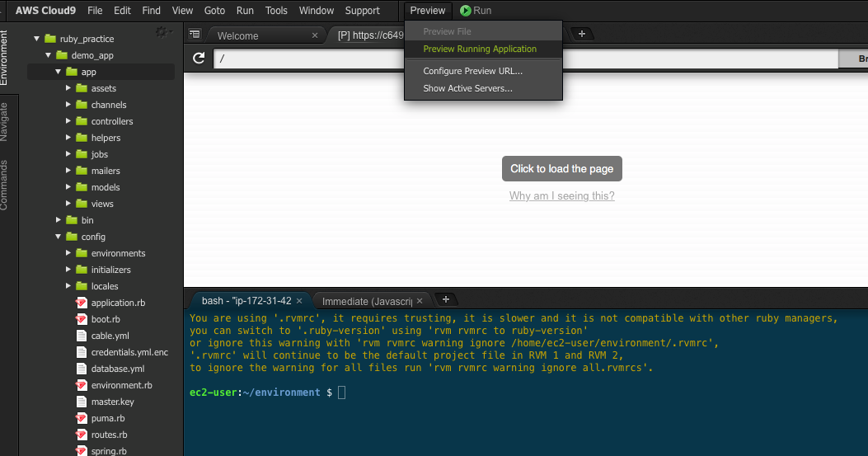Choose Show Active Servers... from menu
Viewport: 868px width, 456px height.
click(x=483, y=88)
